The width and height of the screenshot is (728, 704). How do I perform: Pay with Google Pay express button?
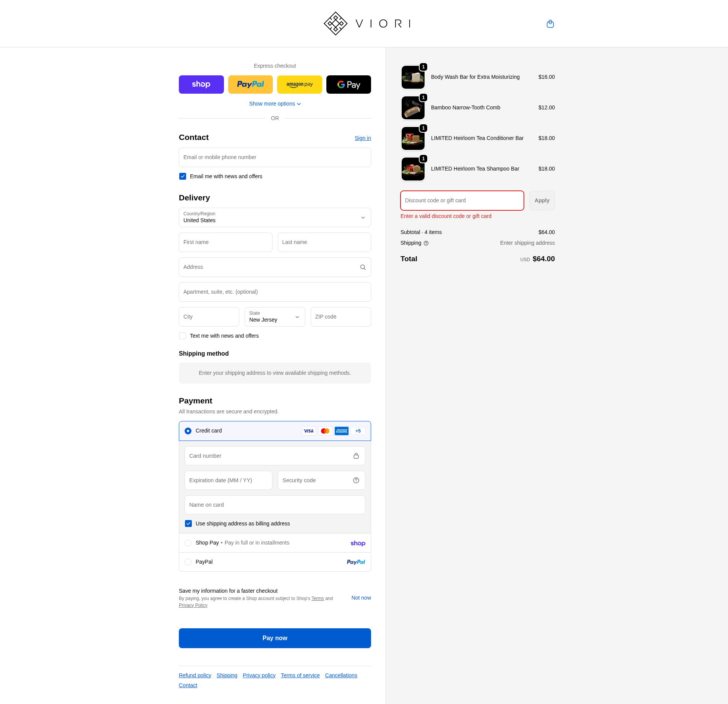[x=348, y=85]
